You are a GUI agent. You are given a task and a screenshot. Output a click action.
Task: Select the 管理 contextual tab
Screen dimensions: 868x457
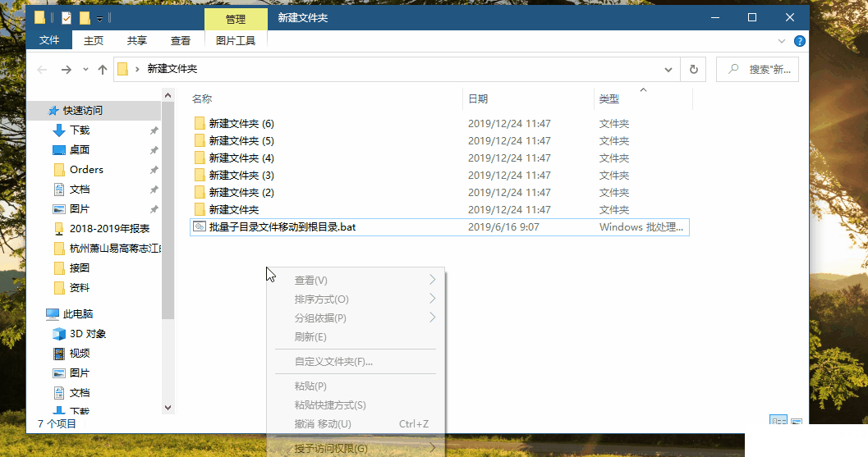236,19
